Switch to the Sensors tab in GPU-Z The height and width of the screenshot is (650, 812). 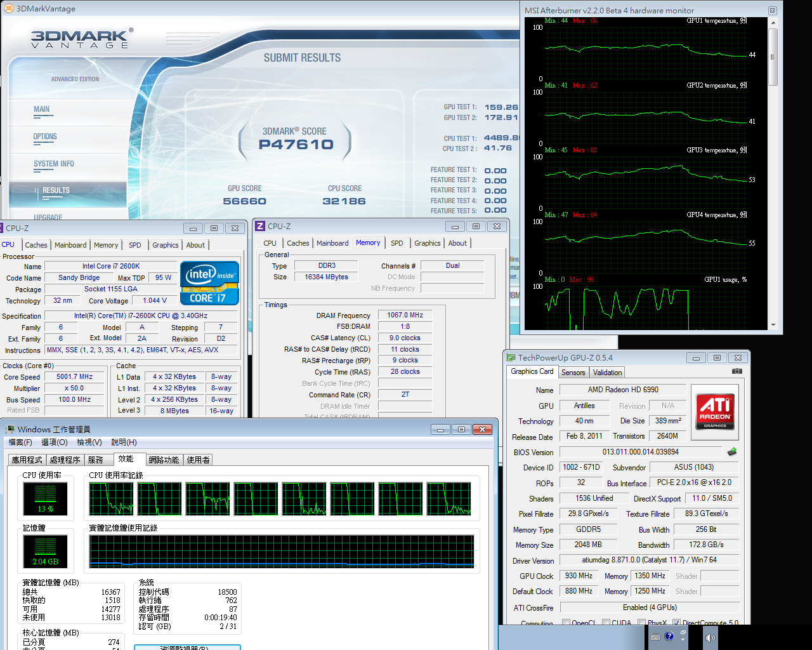pos(573,373)
